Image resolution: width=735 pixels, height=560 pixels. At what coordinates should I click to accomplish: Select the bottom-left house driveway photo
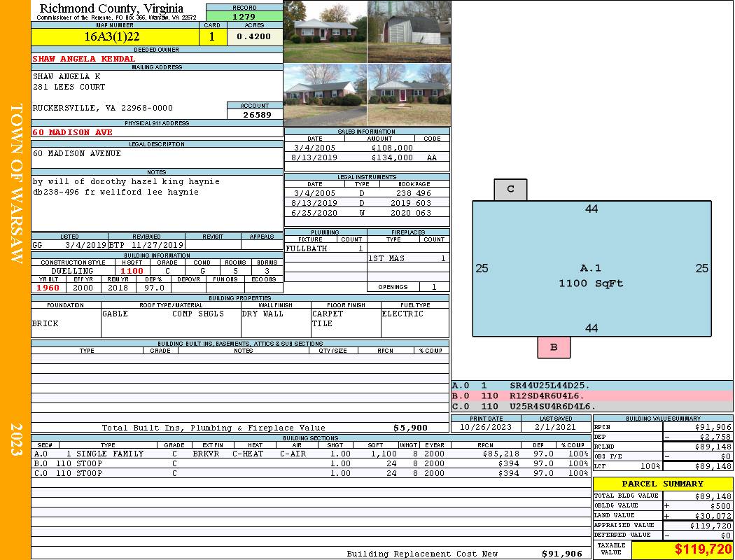[325, 94]
